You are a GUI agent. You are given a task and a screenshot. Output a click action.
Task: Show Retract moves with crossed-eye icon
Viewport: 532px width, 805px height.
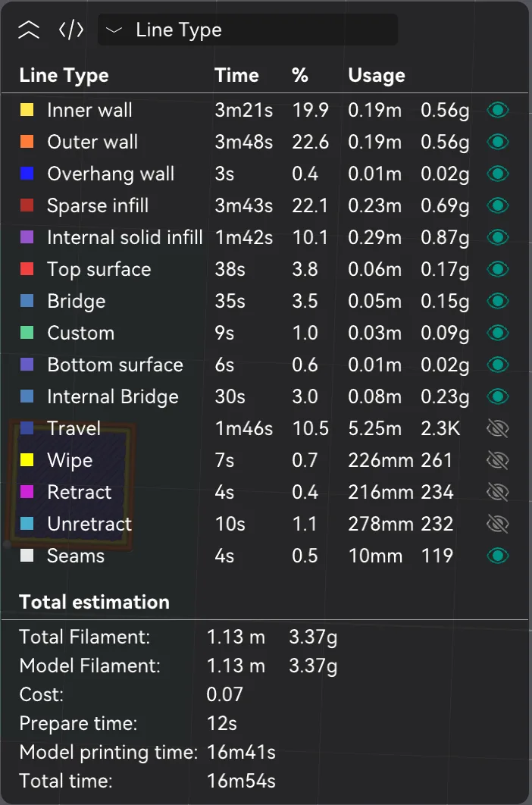pyautogui.click(x=498, y=492)
